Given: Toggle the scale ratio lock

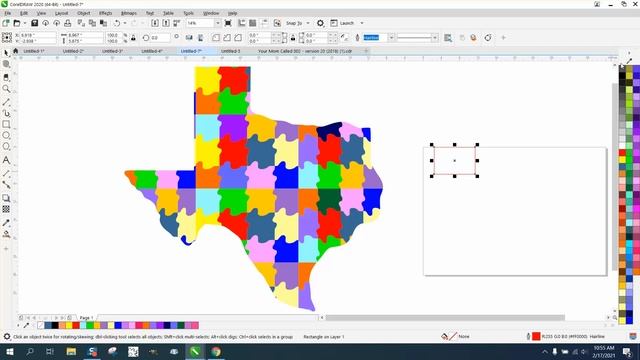Looking at the screenshot, I should [x=133, y=38].
